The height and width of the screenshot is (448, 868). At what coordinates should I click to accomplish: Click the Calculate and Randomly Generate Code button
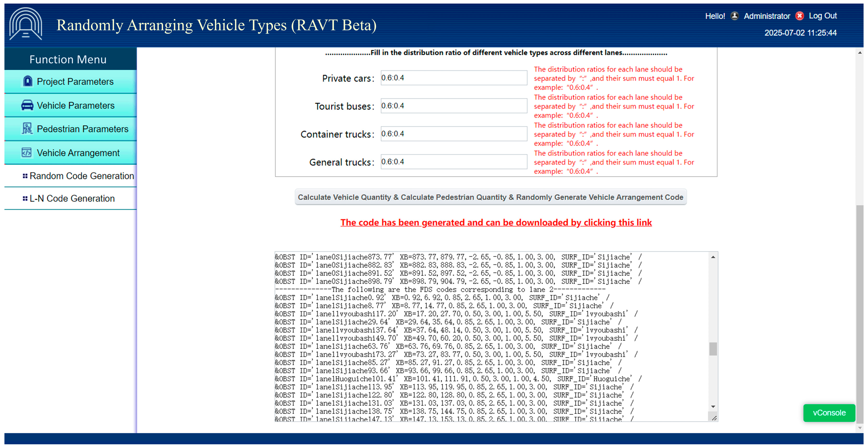click(491, 197)
